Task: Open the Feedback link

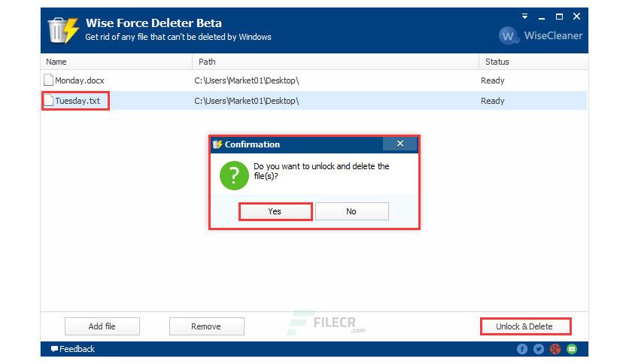Action: coord(73,349)
